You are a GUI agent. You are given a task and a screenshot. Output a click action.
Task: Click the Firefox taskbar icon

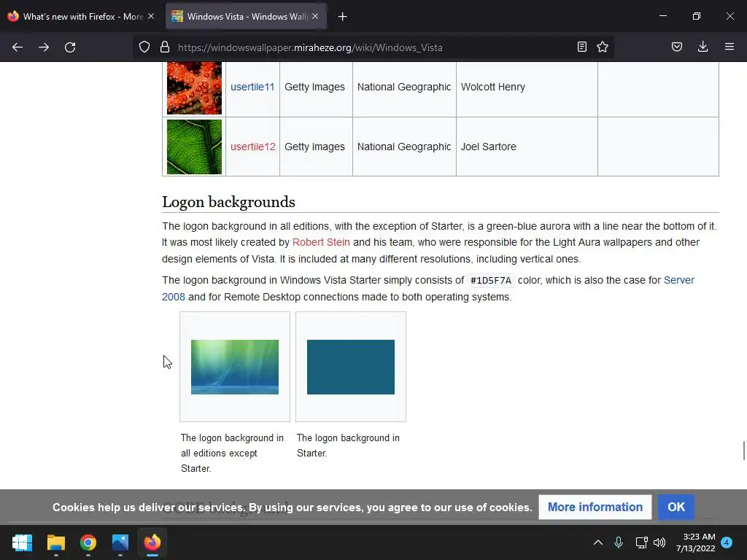click(x=152, y=542)
